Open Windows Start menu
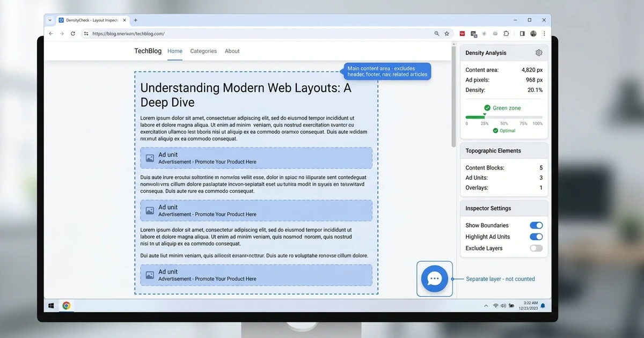The image size is (644, 338). click(x=52, y=305)
